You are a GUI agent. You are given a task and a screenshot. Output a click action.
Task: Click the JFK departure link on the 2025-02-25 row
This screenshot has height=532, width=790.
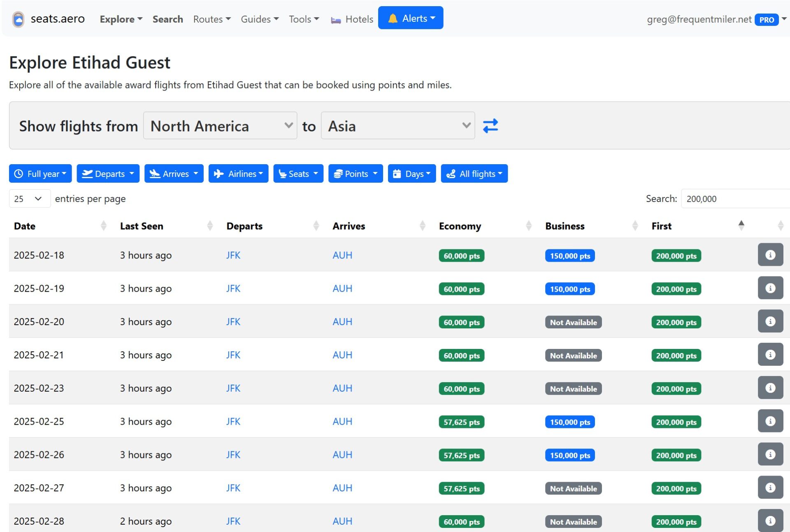[x=233, y=421]
